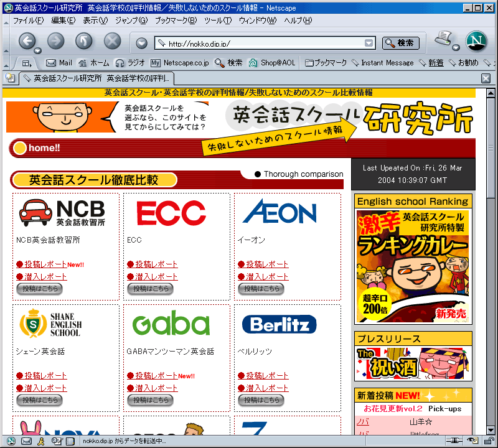This screenshot has height=448, width=498.
Task: Click the Forward navigation arrow button
Action: pyautogui.click(x=56, y=41)
